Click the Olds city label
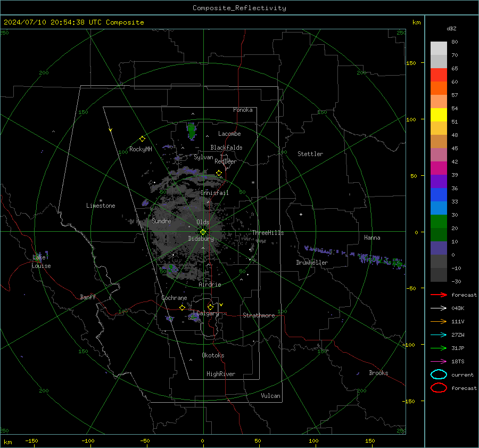The width and height of the screenshot is (479, 448). (x=203, y=222)
